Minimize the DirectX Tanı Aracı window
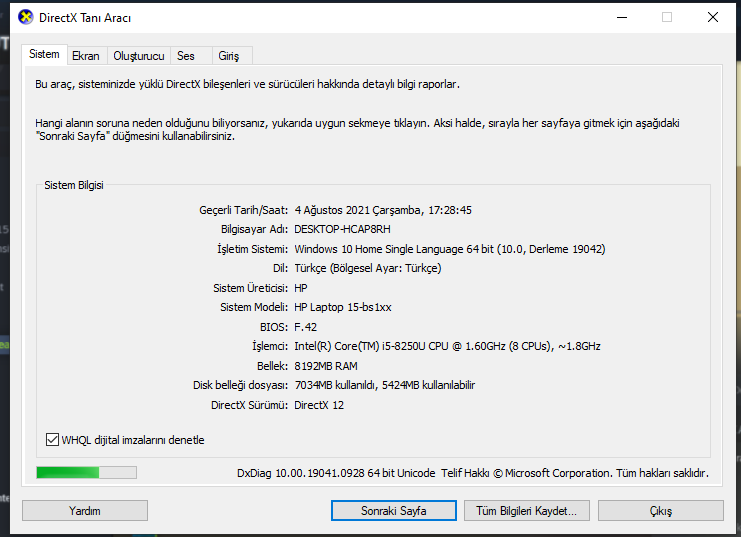741x537 pixels. tap(622, 17)
